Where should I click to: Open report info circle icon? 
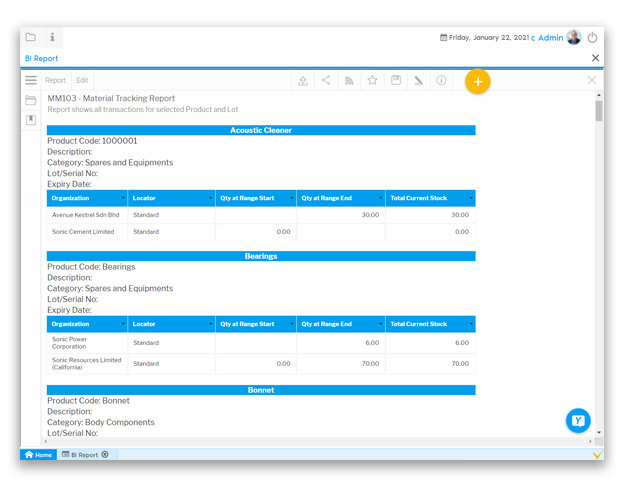[441, 81]
